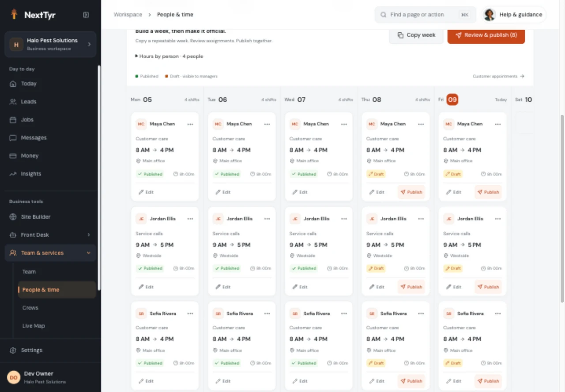Screen dimensions: 565x392
Task: Collapse the sidebar with the panel icon
Action: (86, 15)
